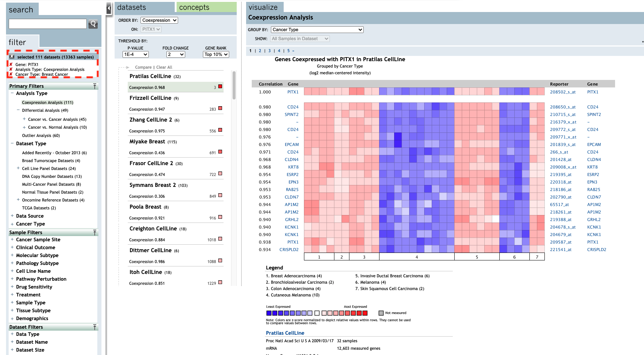The height and width of the screenshot is (355, 644).
Task: Open the ON PITX1 dropdown
Action: pyautogui.click(x=151, y=29)
